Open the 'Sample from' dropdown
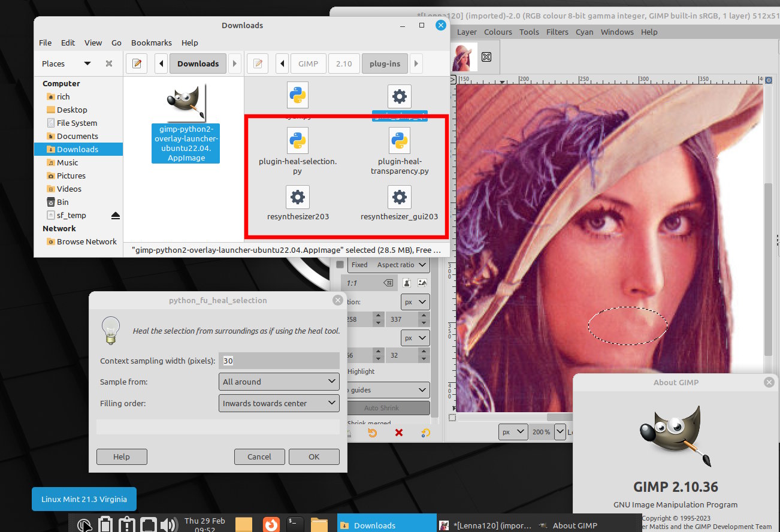 pyautogui.click(x=279, y=382)
